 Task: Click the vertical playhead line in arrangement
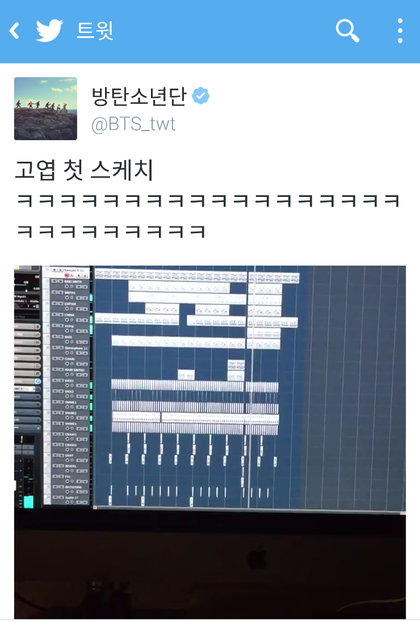(250, 387)
